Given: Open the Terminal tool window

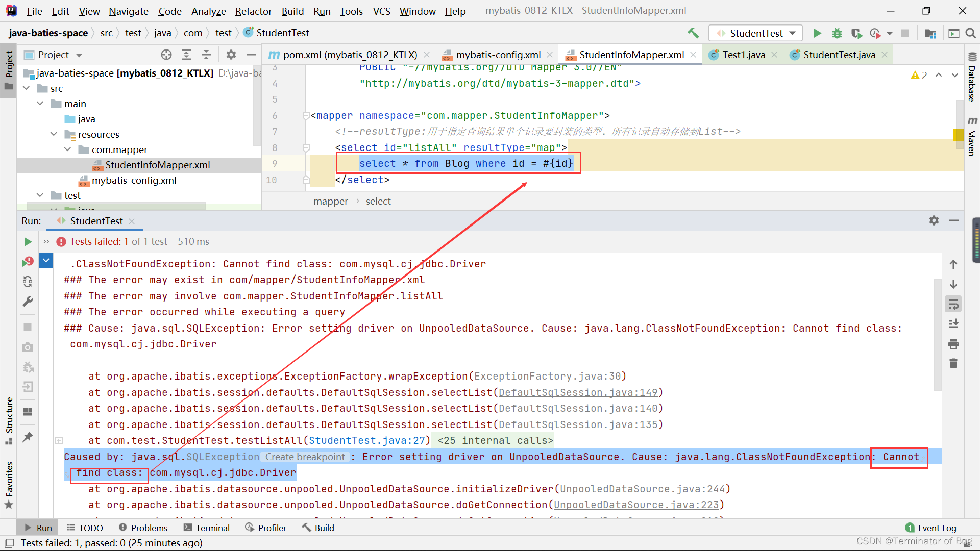Looking at the screenshot, I should (x=207, y=528).
